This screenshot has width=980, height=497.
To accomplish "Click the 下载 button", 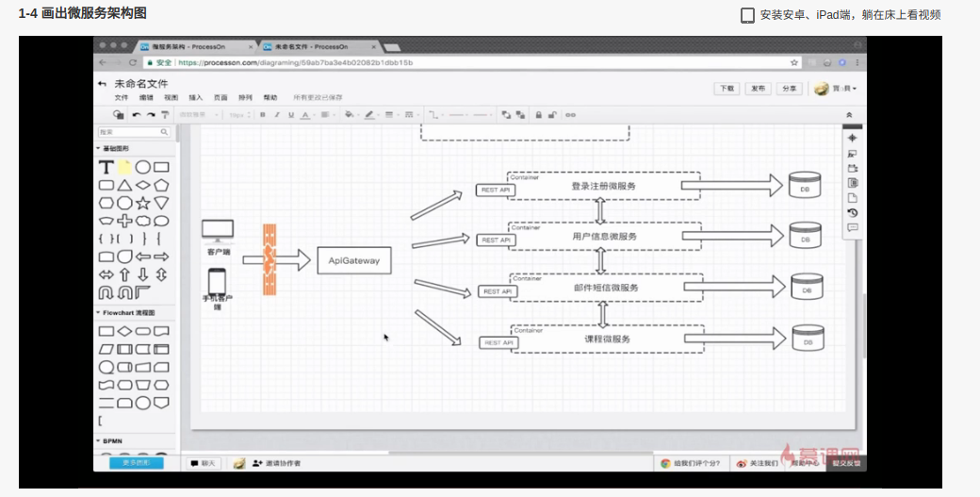I will click(727, 89).
